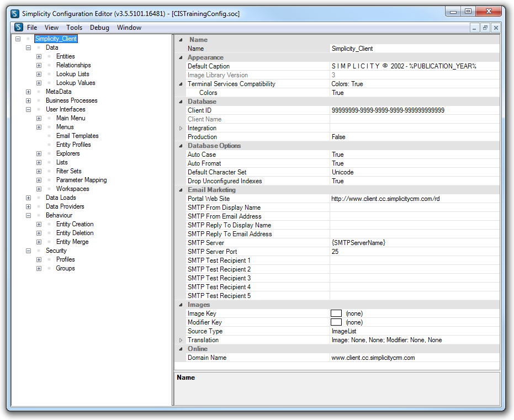Expand the Entities tree node
The height and width of the screenshot is (420, 514).
[x=39, y=56]
